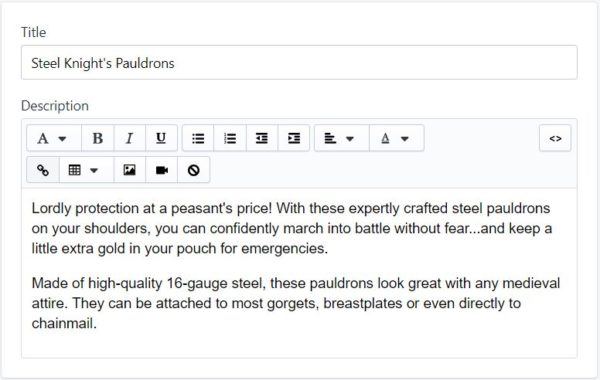This screenshot has height=380, width=600.
Task: Click the outdent icon
Action: (262, 138)
